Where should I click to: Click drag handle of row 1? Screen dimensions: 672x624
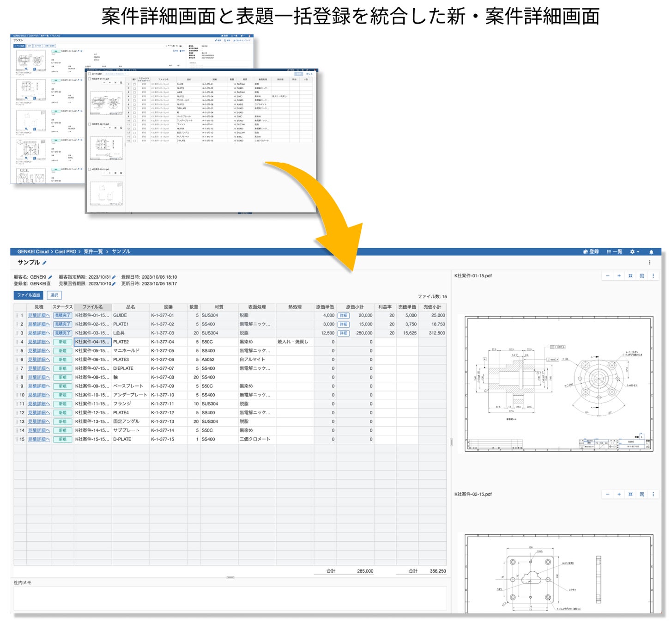(x=17, y=316)
